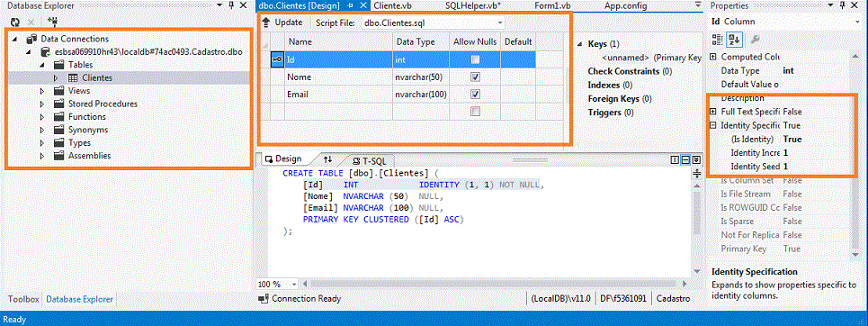Viewport: 868px width, 326px height.
Task: Click the collapse pane chevron icon
Action: (x=696, y=159)
